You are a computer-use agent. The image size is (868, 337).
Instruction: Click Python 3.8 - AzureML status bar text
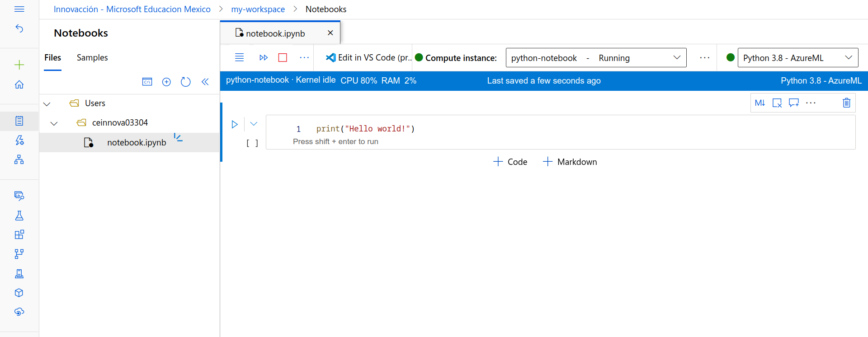[x=821, y=80]
